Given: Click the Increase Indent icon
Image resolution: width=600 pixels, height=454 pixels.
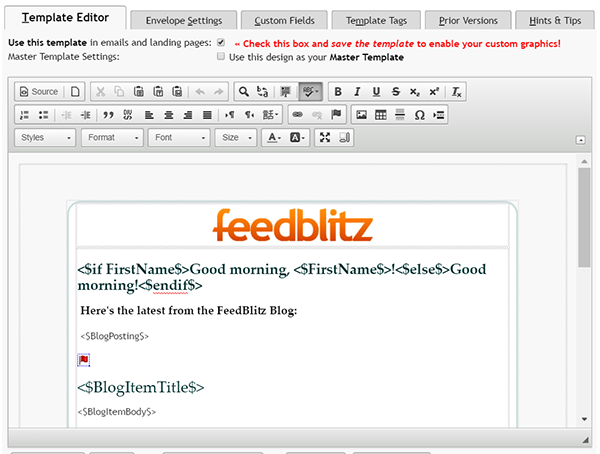Looking at the screenshot, I should point(86,115).
